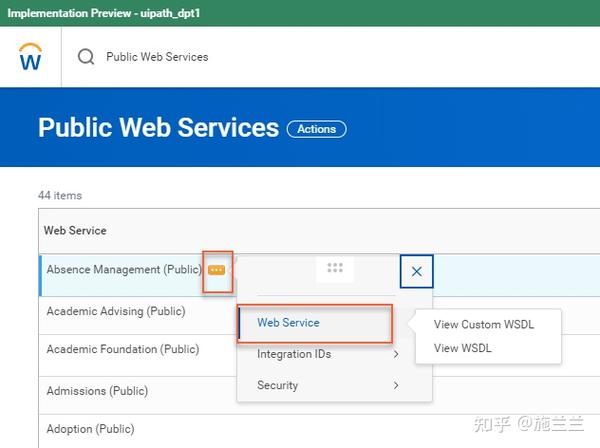
Task: Open Academic Advising (Public) row
Action: [x=116, y=311]
